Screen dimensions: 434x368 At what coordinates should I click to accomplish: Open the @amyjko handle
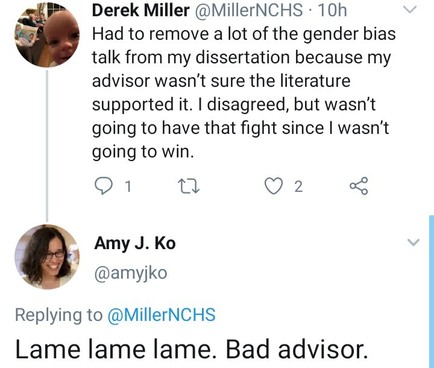pyautogui.click(x=131, y=273)
